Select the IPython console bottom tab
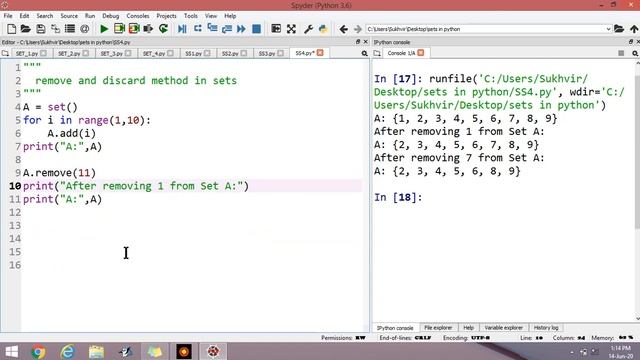The image size is (640, 360). click(x=395, y=328)
